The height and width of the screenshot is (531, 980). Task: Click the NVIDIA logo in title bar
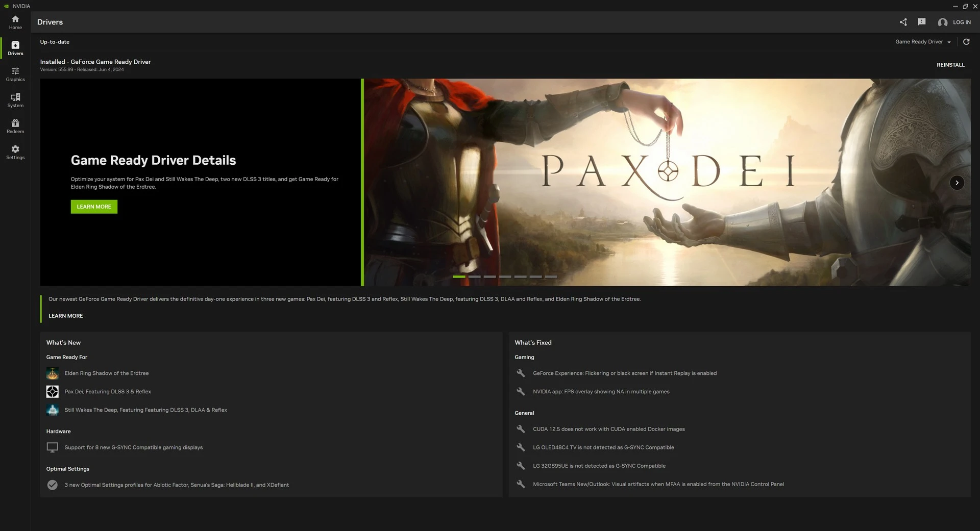(x=7, y=6)
